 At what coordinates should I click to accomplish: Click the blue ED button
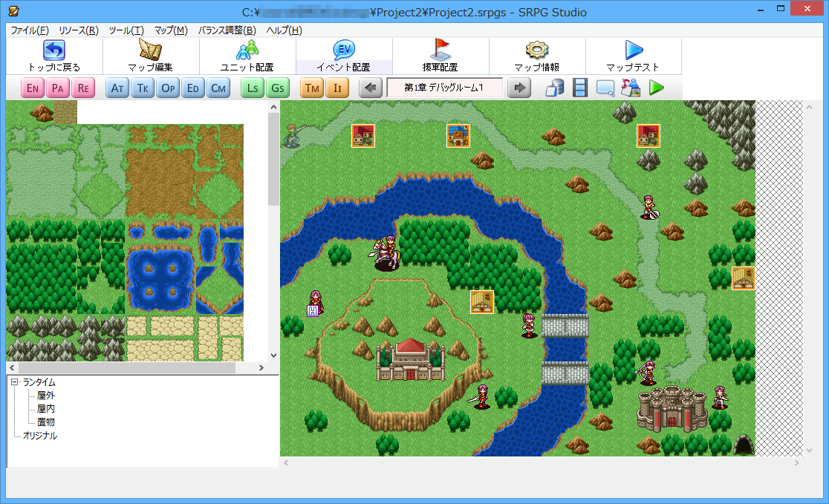[x=193, y=88]
